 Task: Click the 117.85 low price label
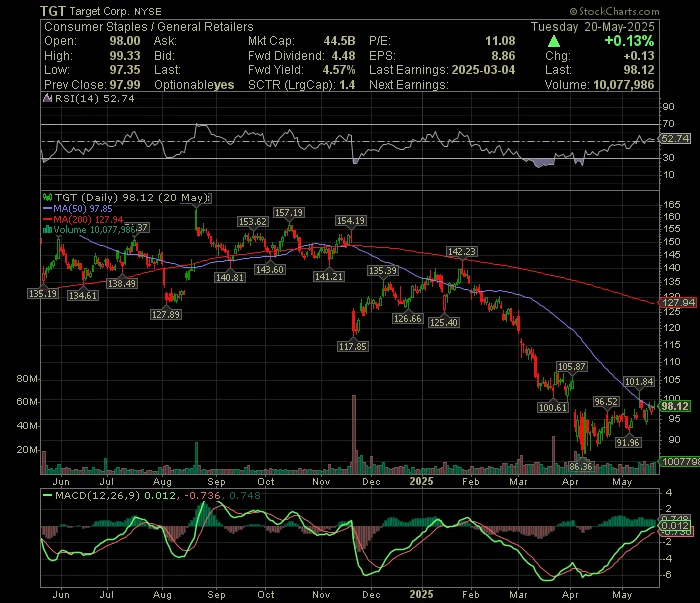click(353, 346)
